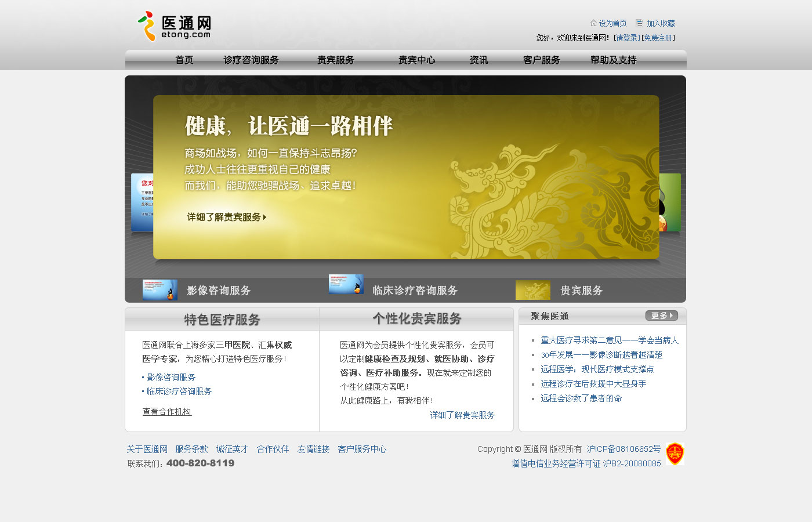This screenshot has width=812, height=522.
Task: Select the 临床诊疗咨询服务 slide thumbnail
Action: click(x=346, y=285)
